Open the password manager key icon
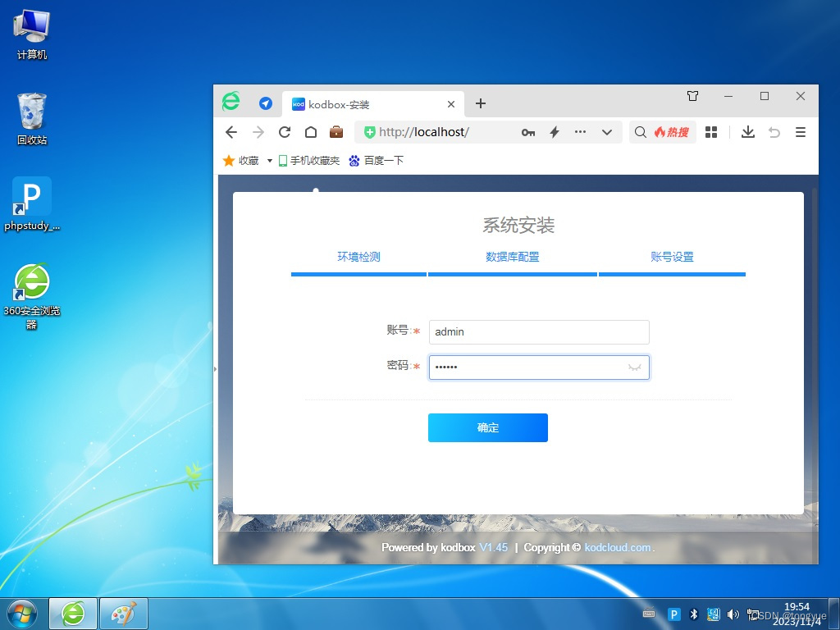 528,132
